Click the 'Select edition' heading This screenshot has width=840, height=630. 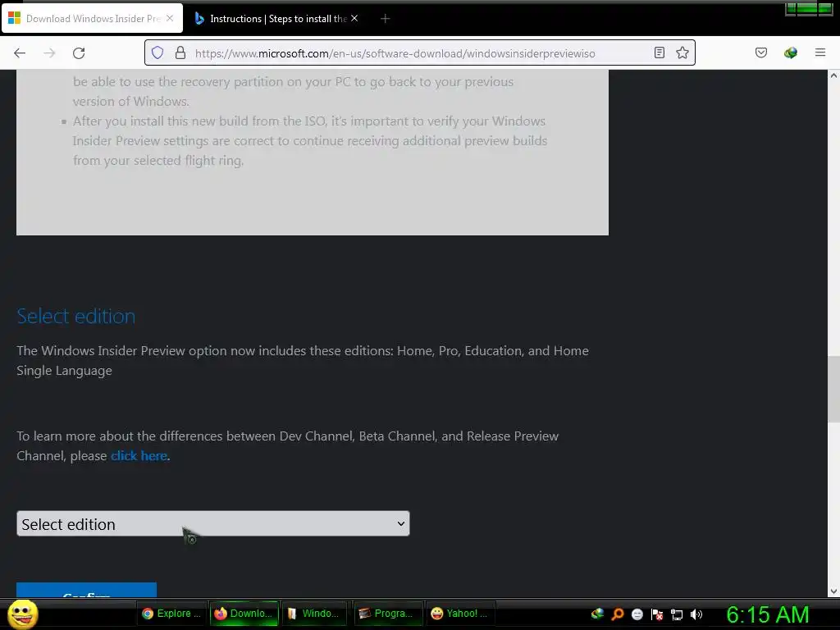click(76, 316)
